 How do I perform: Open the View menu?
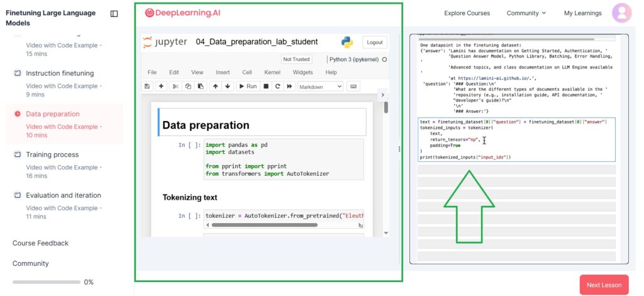pos(197,72)
